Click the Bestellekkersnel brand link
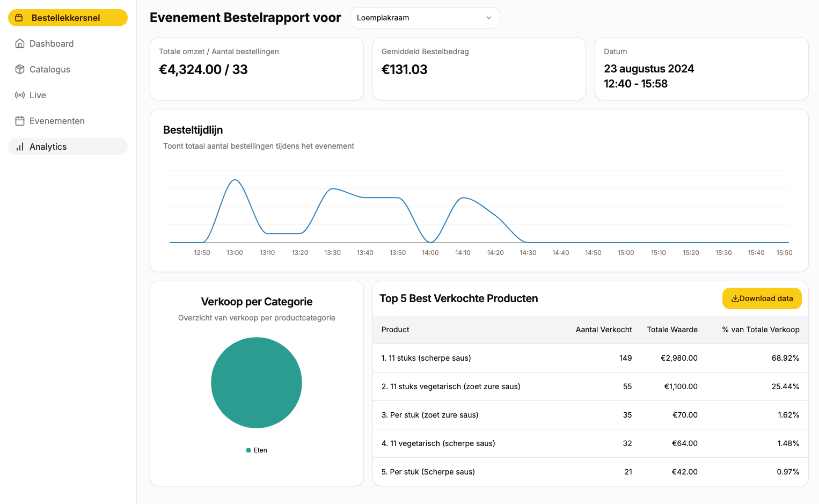 (x=67, y=17)
